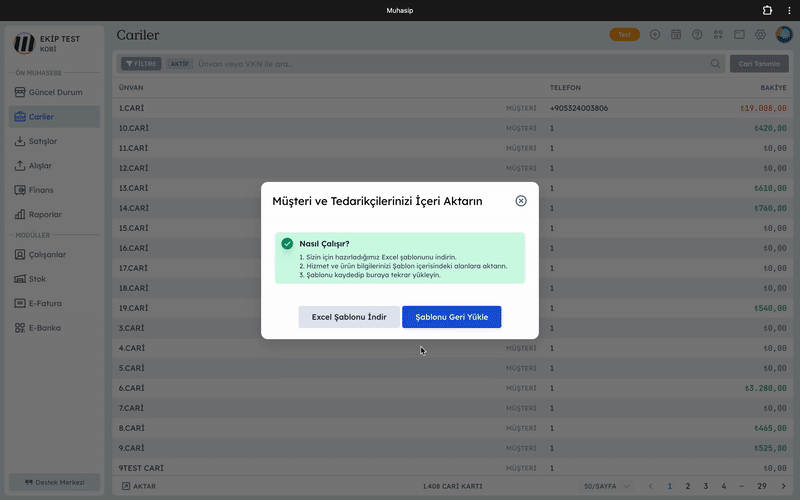Click the help question mark icon
The width and height of the screenshot is (800, 500).
point(697,35)
